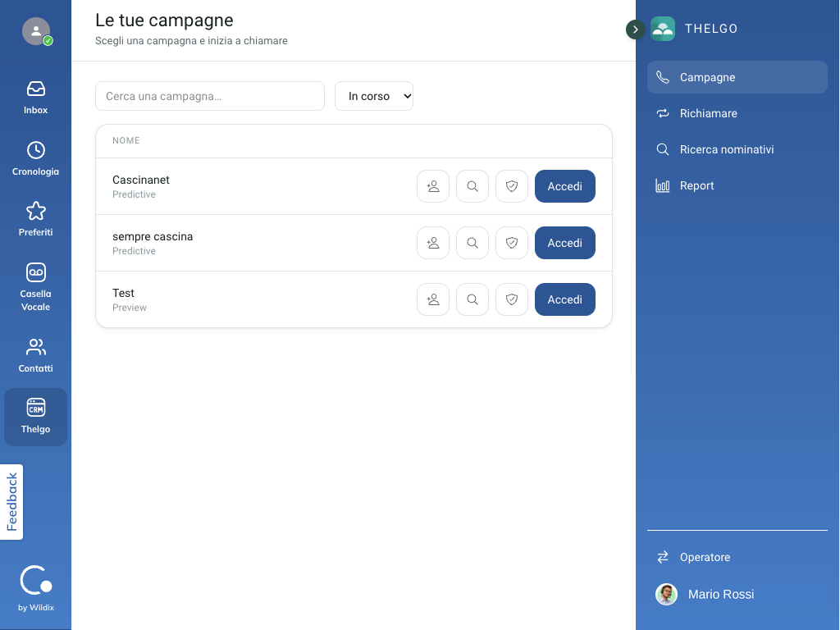This screenshot has height=630, width=840.
Task: Click shield check icon for Cascinanet
Action: (512, 186)
